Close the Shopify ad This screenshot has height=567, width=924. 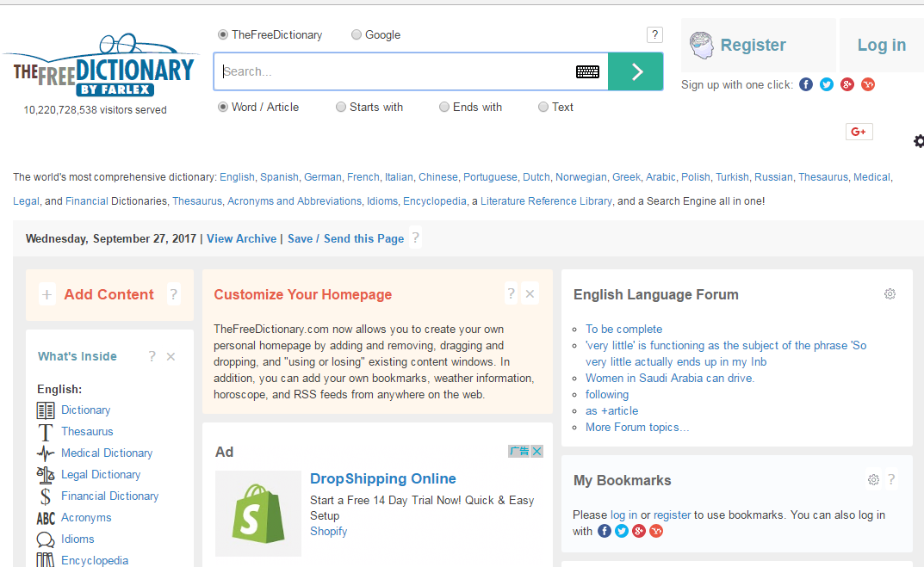point(536,452)
